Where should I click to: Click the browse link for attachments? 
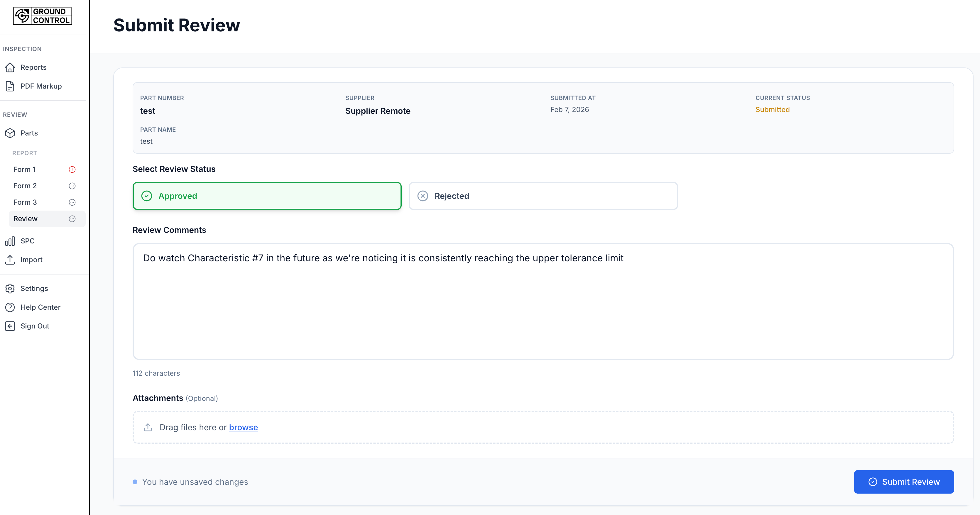click(x=243, y=427)
